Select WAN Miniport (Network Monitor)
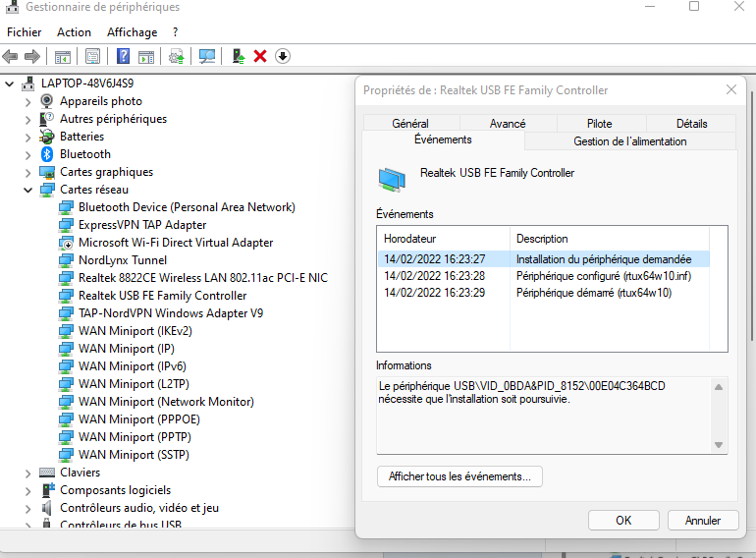The height and width of the screenshot is (558, 756). pos(166,402)
